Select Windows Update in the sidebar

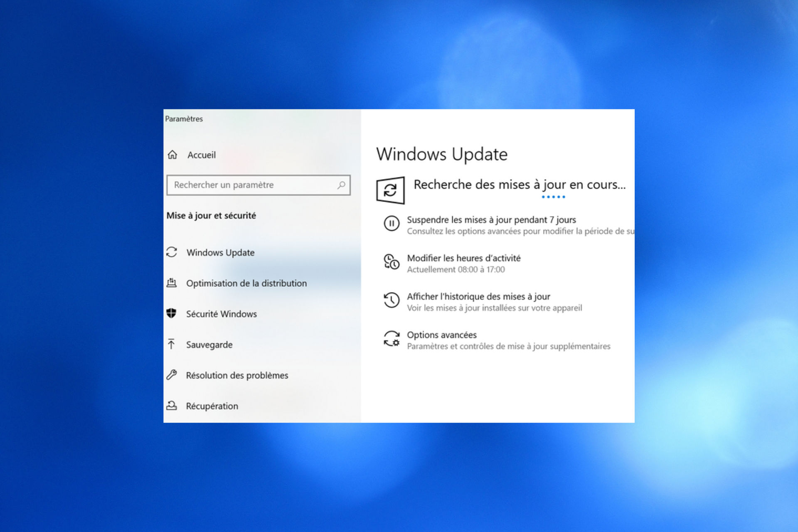[x=220, y=253]
